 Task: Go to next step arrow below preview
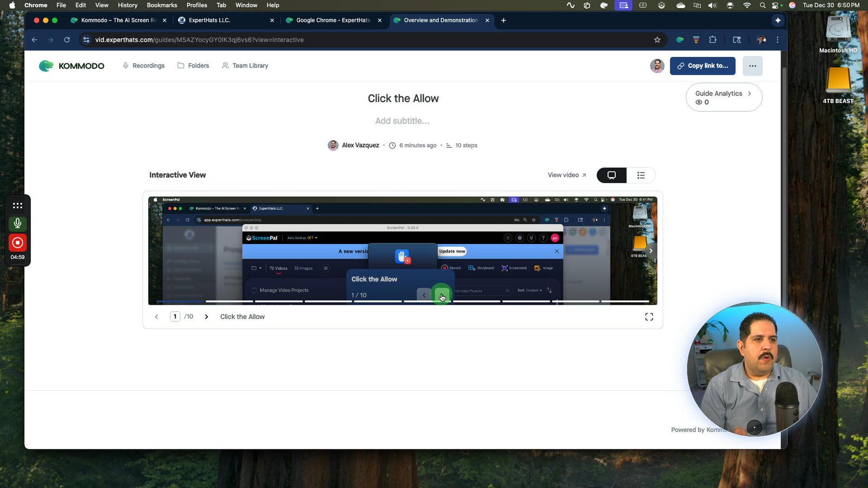coord(206,317)
